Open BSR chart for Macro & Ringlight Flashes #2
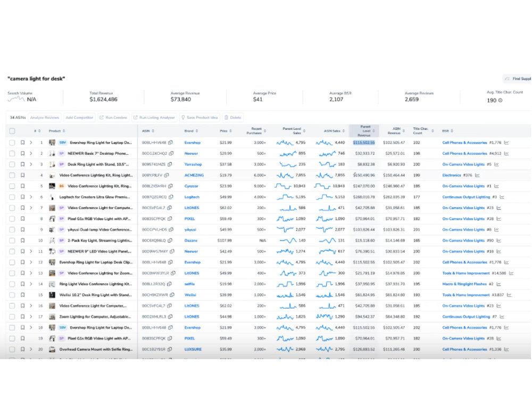This screenshot has height=399, width=532. (499, 284)
